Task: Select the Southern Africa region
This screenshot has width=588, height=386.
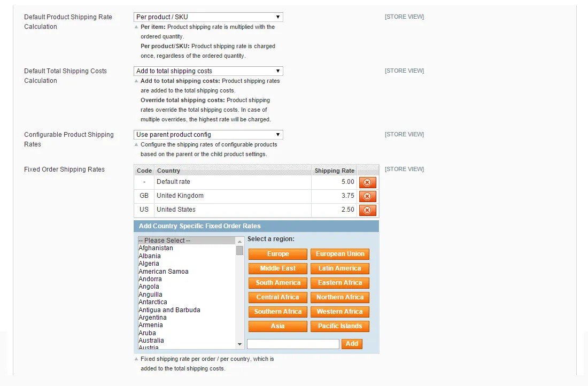Action: [x=278, y=312]
